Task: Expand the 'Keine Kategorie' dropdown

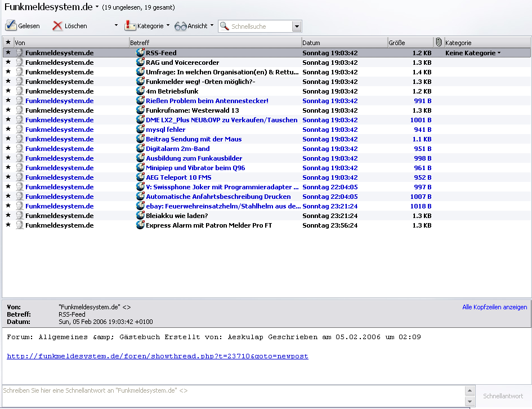Action: click(x=499, y=54)
